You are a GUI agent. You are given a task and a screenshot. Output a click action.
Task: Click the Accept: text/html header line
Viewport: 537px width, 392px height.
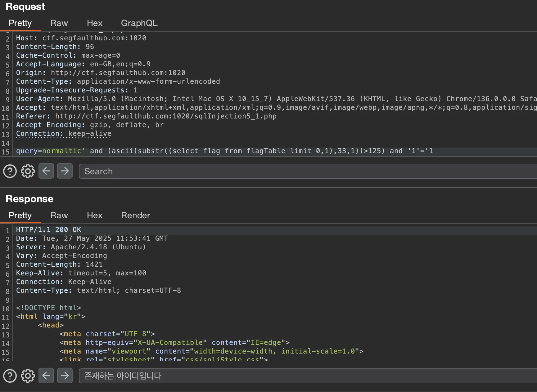pyautogui.click(x=276, y=107)
